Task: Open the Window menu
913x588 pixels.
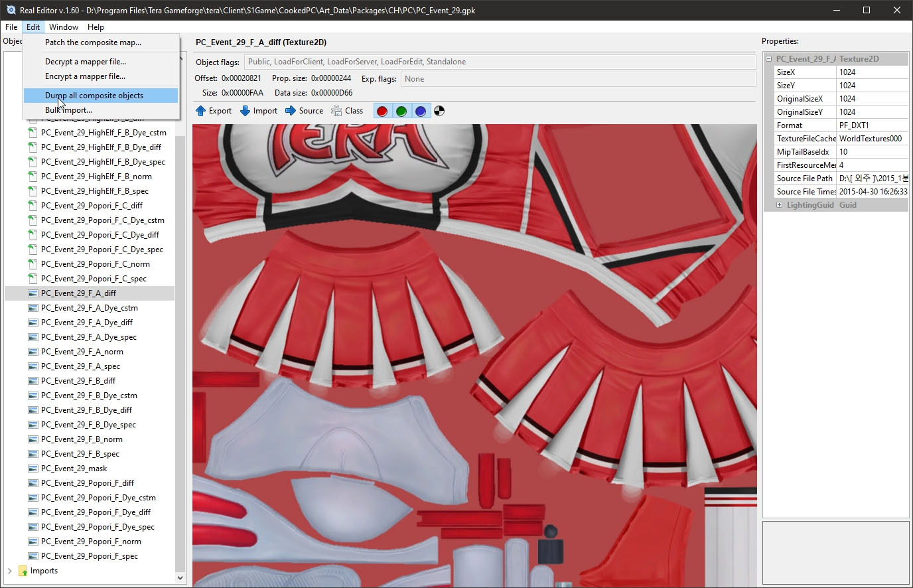Action: click(x=64, y=27)
